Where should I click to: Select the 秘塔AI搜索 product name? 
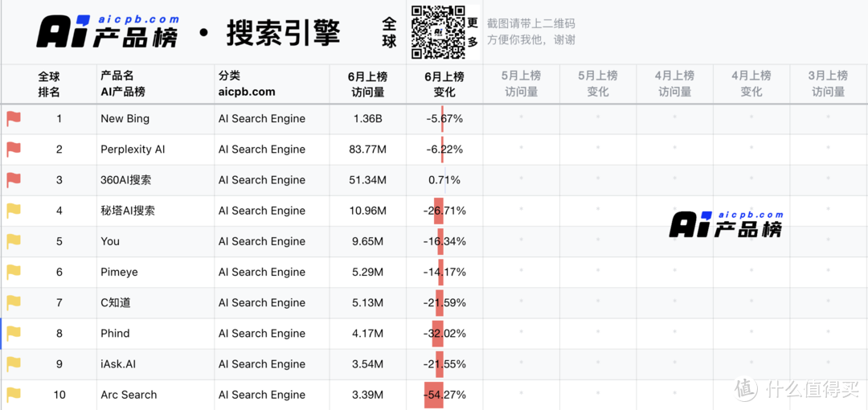tap(128, 211)
